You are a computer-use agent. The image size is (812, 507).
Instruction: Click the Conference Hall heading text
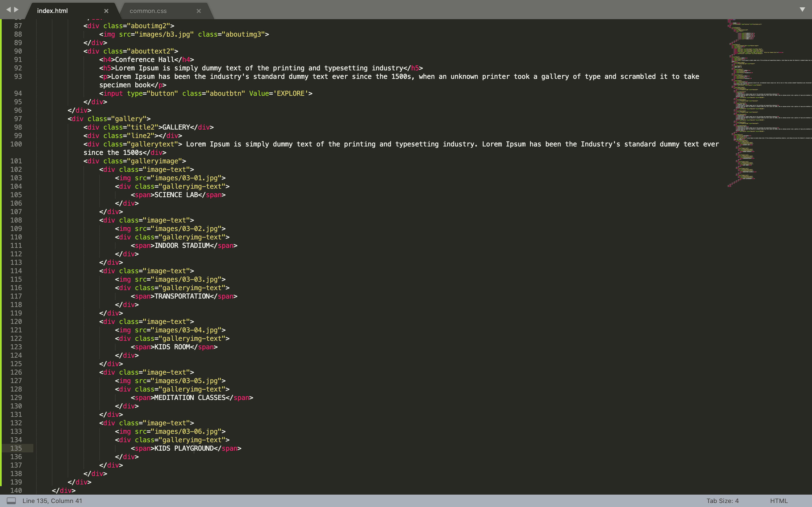(x=144, y=60)
